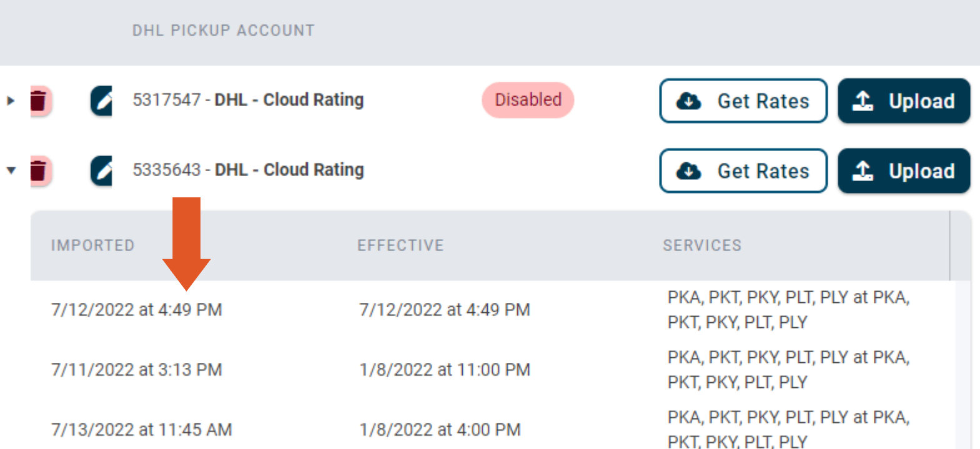Collapse the 5335643 account row
This screenshot has height=449, width=980.
[x=11, y=170]
